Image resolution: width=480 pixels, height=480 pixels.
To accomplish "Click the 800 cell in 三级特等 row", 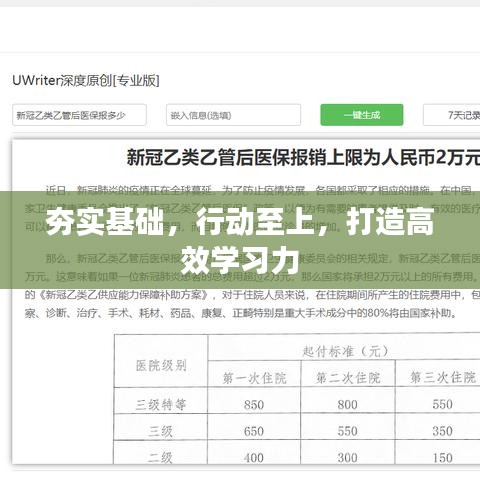I will point(348,405).
